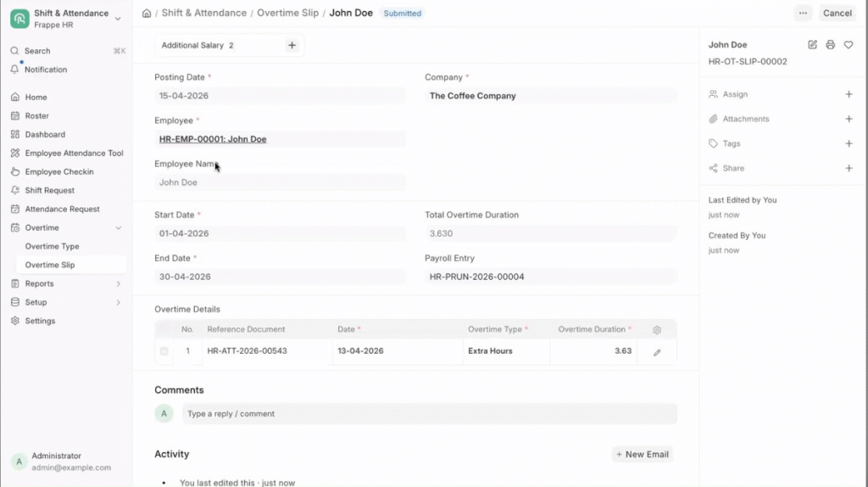The width and height of the screenshot is (868, 487).
Task: Collapse the Overtime section in the sidebar
Action: pos(118,228)
